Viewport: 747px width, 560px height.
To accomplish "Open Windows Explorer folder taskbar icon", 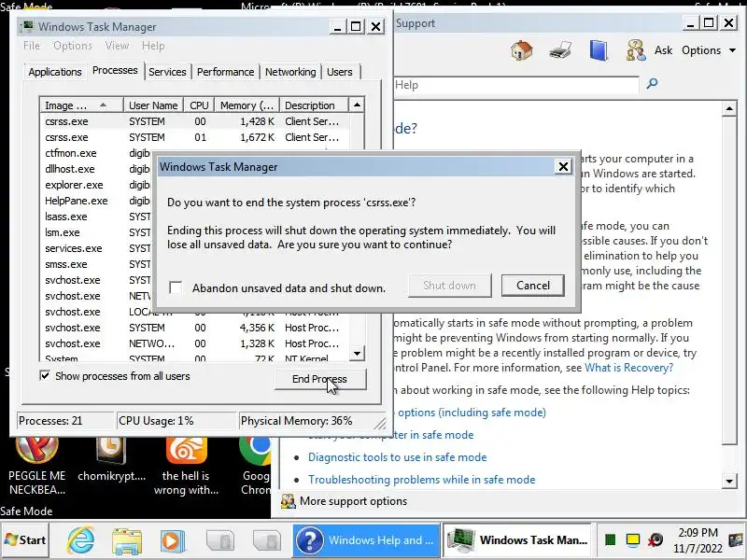I will [x=127, y=541].
